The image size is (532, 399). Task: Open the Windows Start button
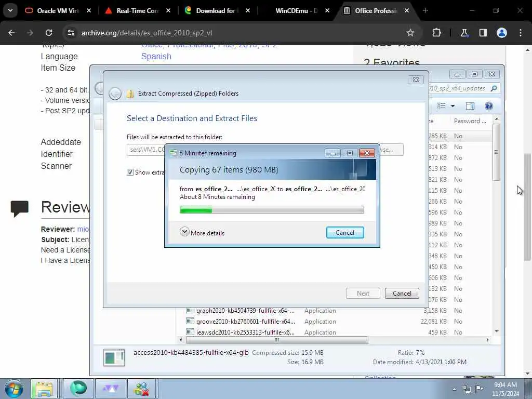14,389
